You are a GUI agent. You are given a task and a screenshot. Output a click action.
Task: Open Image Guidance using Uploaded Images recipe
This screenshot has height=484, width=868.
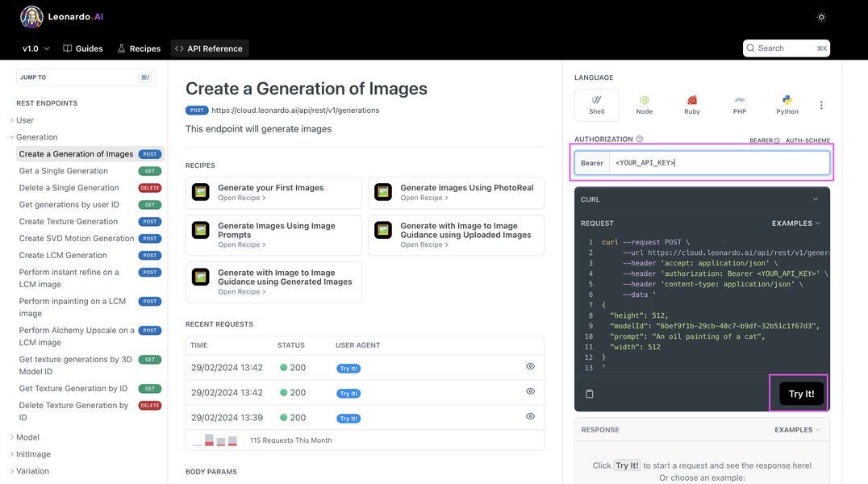(x=456, y=236)
